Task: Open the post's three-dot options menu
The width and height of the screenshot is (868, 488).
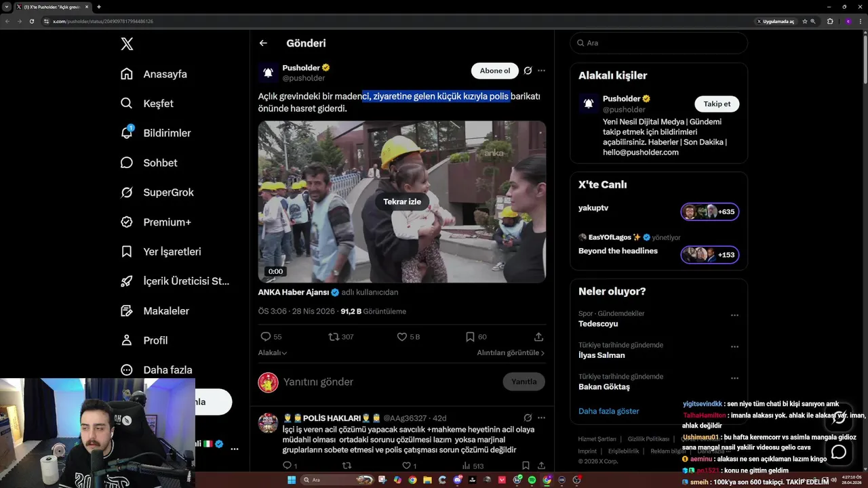Action: tap(541, 70)
